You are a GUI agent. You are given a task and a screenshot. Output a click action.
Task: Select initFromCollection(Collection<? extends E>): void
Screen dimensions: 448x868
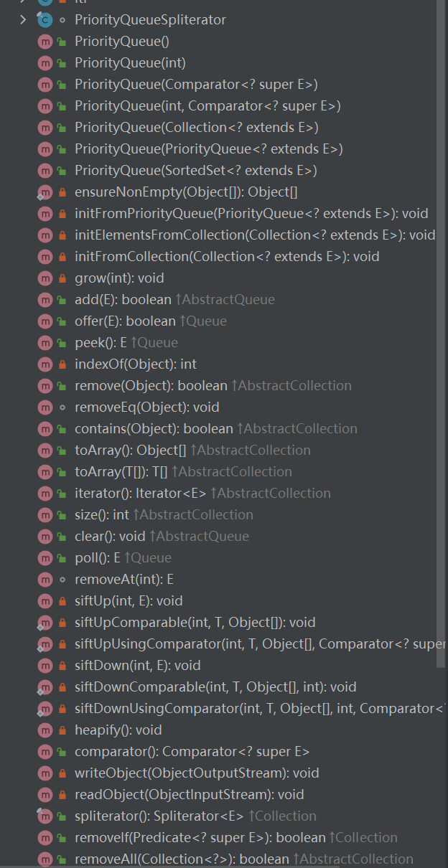click(x=227, y=257)
